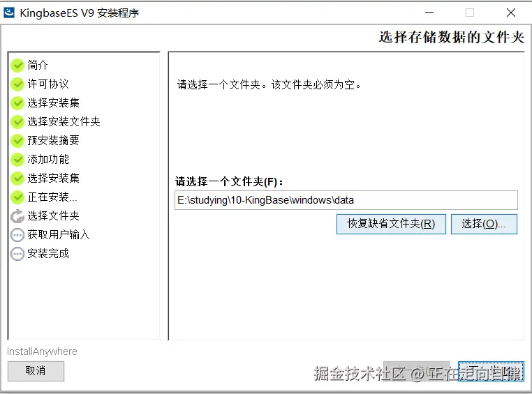Click the pending icon beside 获取用户输入
The image size is (532, 394).
point(17,235)
